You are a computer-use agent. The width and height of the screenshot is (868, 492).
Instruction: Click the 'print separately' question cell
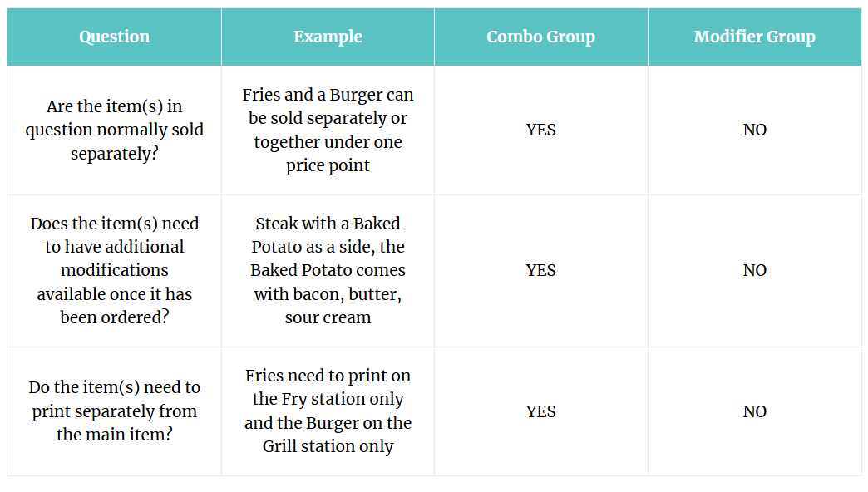pyautogui.click(x=114, y=411)
